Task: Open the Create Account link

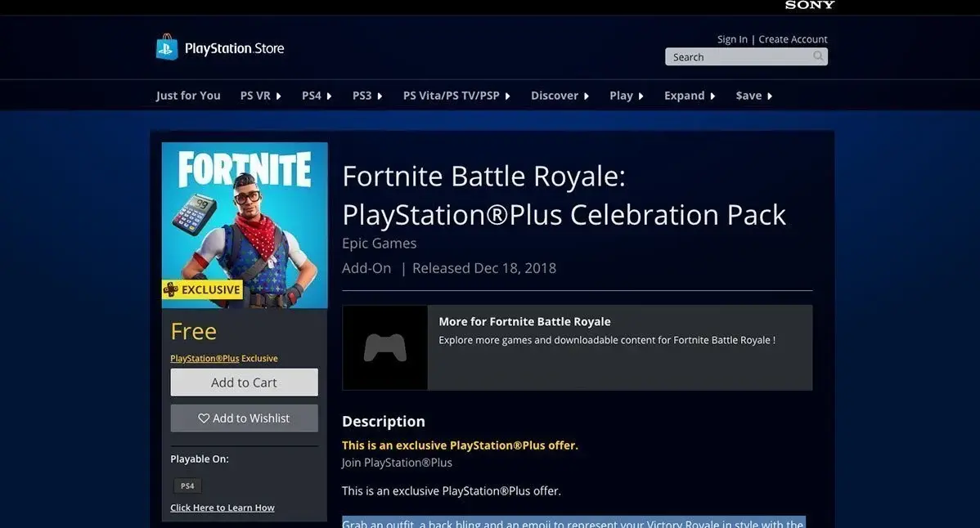Action: (x=793, y=39)
